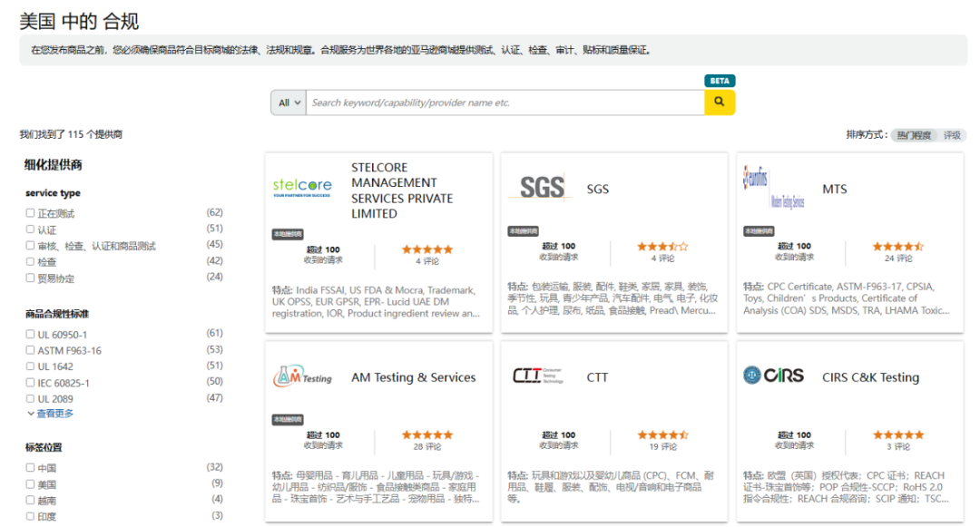Select the ASTM F963-16 checkbox
The image size is (980, 527).
coord(30,350)
